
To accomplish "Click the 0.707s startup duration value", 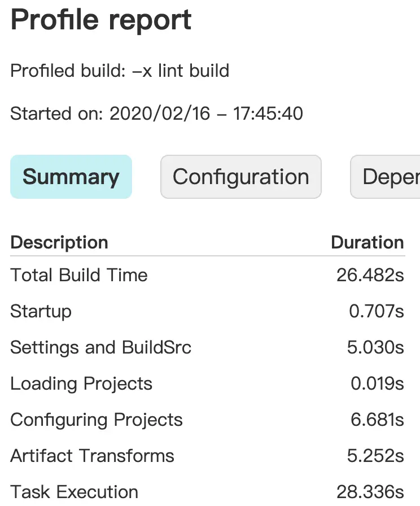I will (377, 311).
